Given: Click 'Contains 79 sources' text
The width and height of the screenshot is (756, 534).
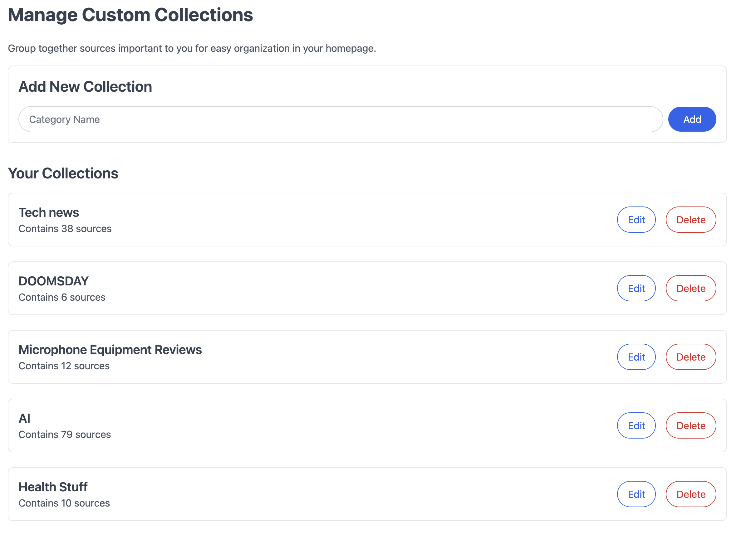Looking at the screenshot, I should point(65,434).
